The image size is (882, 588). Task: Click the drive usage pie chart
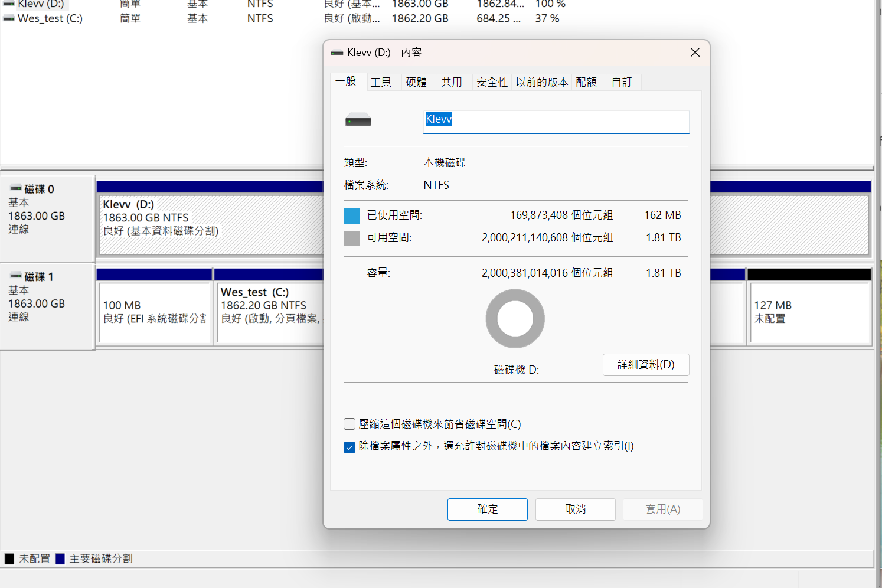pyautogui.click(x=515, y=319)
